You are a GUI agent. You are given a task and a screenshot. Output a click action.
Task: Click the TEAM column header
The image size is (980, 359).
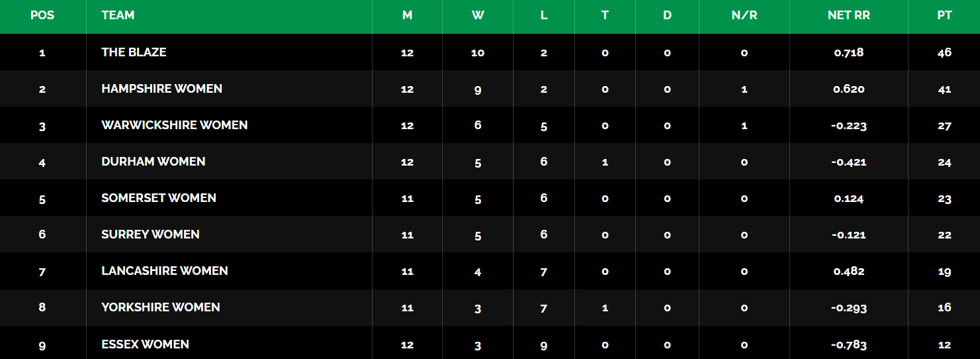[118, 15]
